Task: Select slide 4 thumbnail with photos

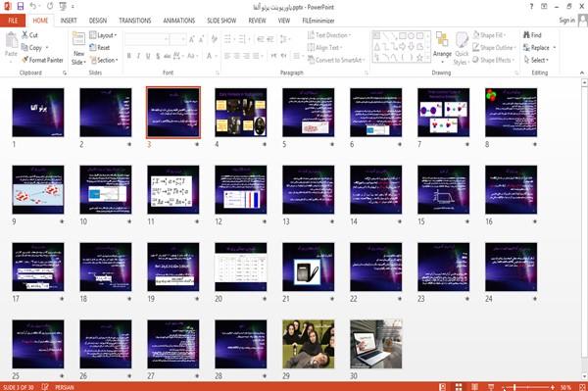Action: (241, 113)
